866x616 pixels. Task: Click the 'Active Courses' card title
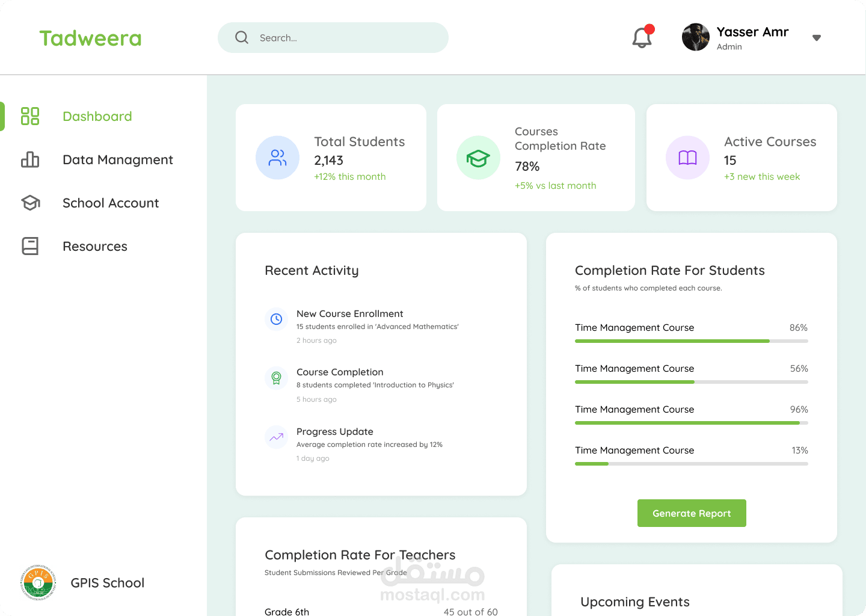tap(770, 142)
